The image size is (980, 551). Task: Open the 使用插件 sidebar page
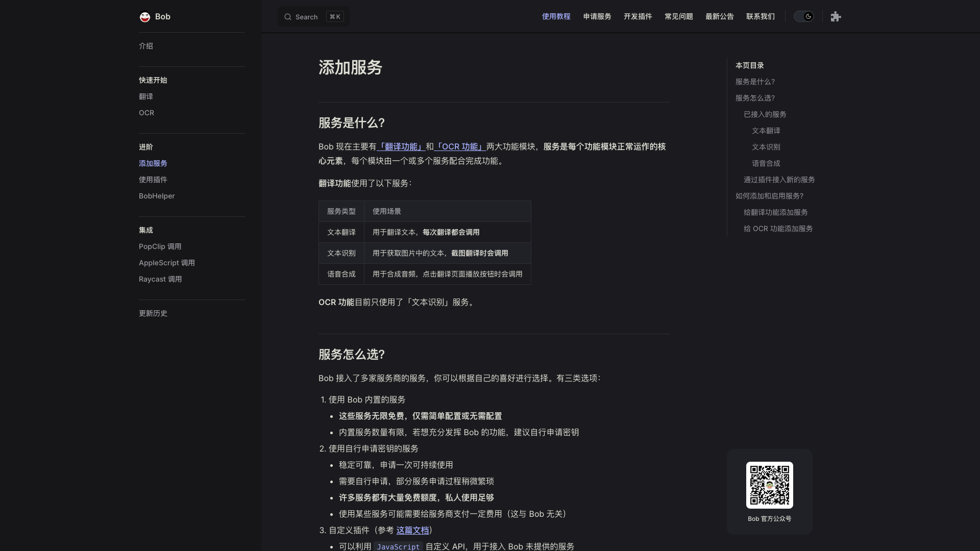click(153, 180)
